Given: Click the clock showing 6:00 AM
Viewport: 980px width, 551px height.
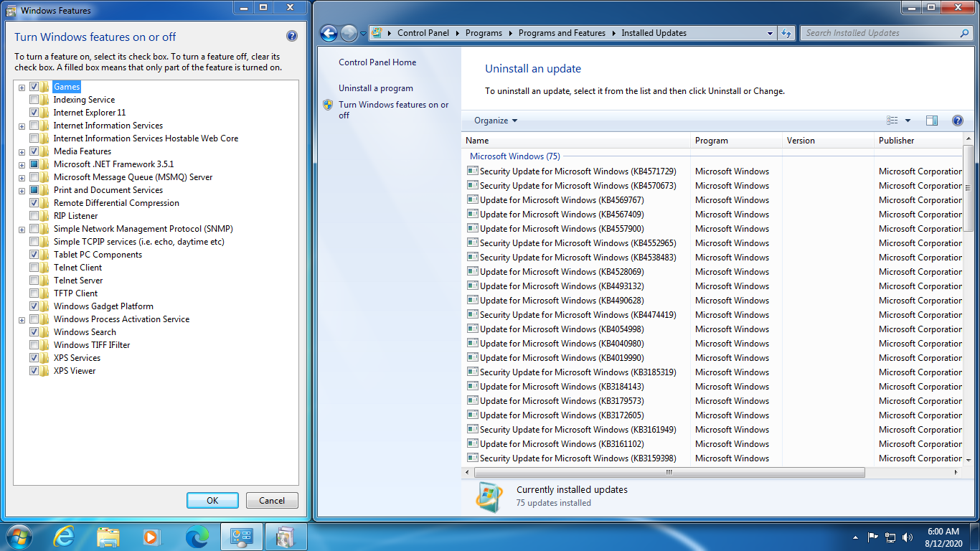Looking at the screenshot, I should 943,532.
